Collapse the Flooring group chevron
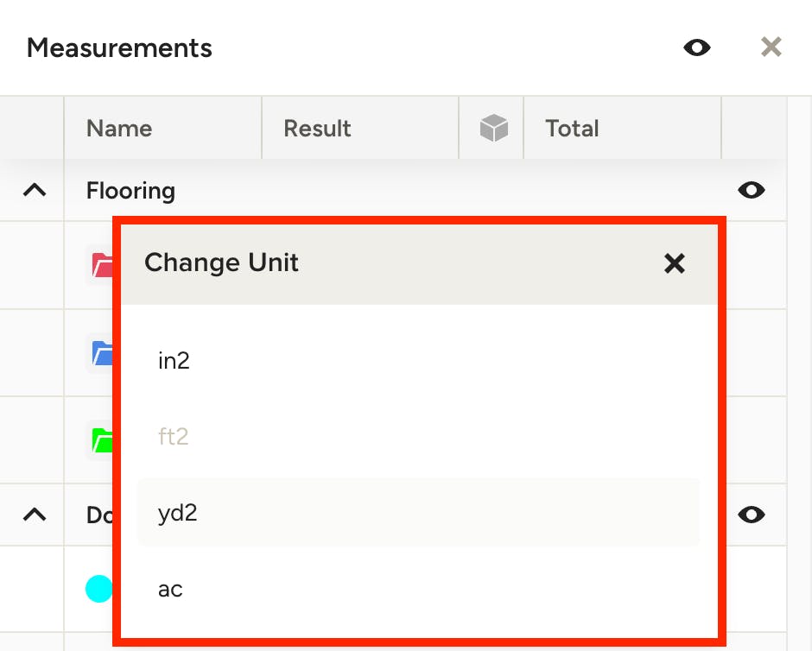 [35, 191]
